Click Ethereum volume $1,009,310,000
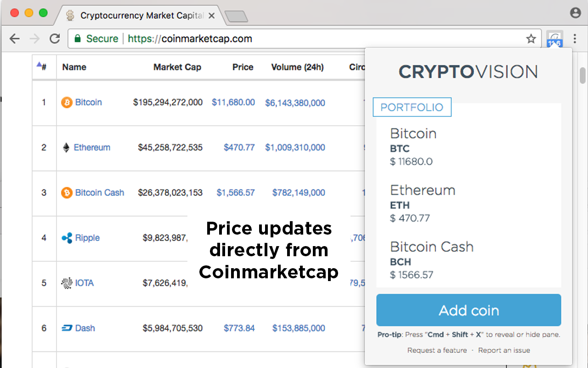This screenshot has height=368, width=588. coord(295,148)
